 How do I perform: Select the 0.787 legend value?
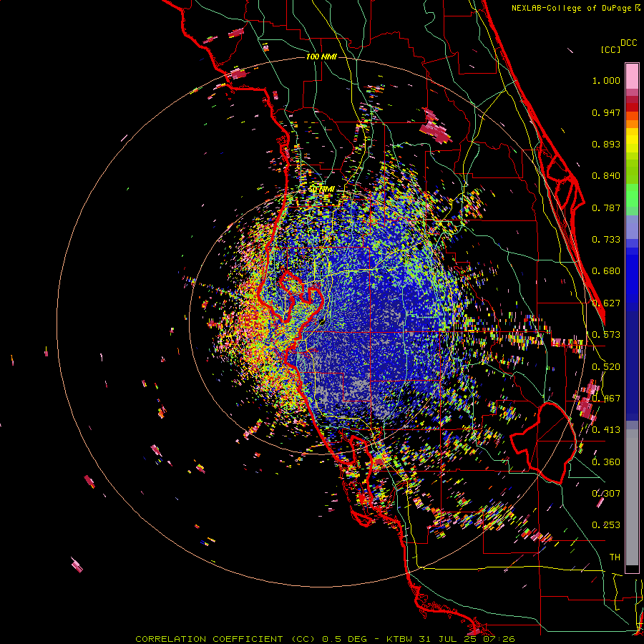pos(606,208)
